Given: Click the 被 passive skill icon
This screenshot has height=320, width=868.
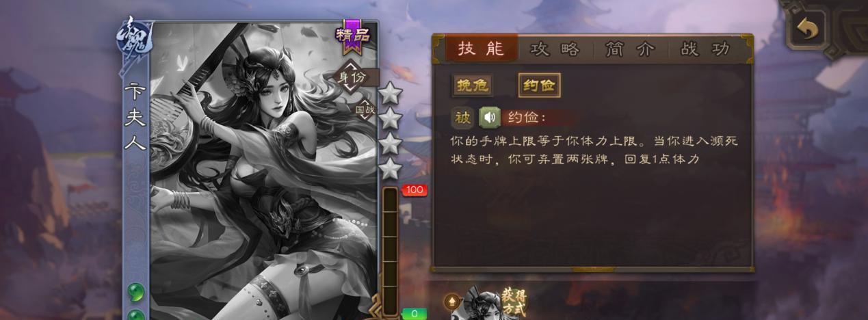Looking at the screenshot, I should click(463, 118).
